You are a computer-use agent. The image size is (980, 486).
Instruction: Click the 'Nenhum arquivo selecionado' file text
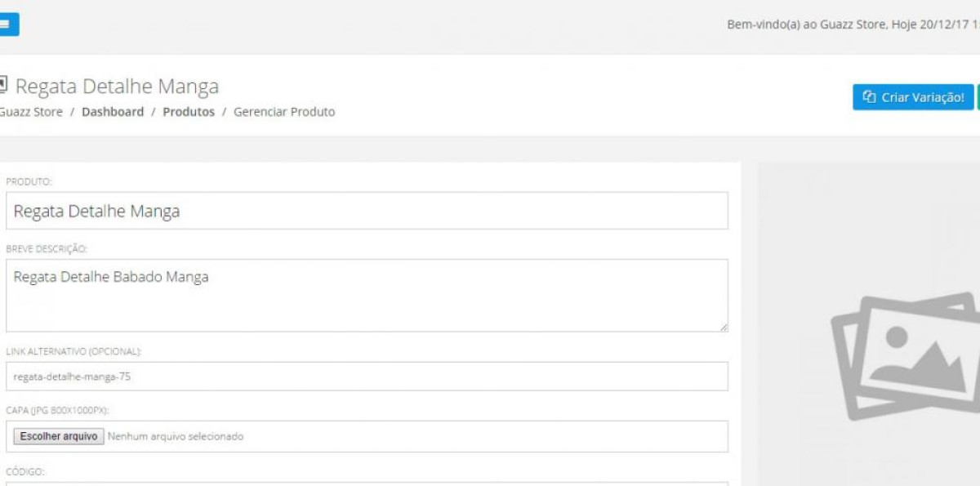[x=176, y=436]
